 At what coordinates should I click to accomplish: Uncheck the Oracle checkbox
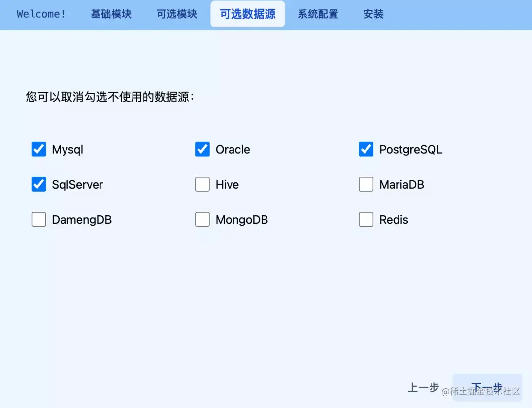(202, 149)
